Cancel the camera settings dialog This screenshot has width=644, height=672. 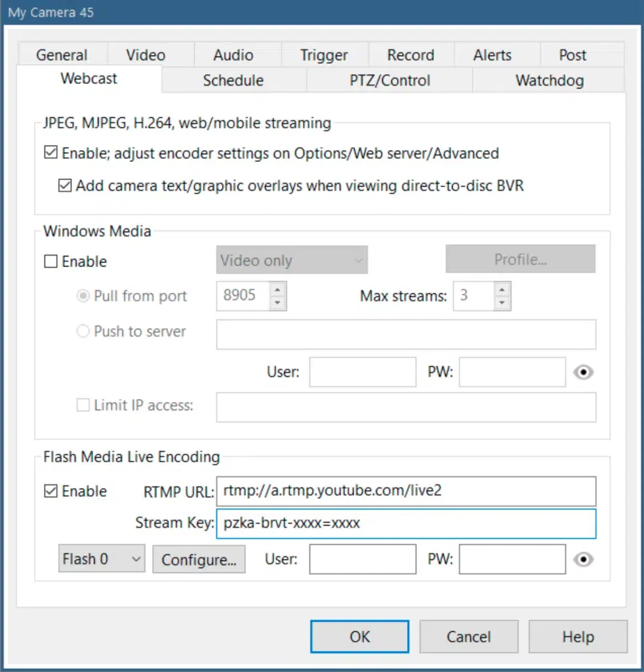point(468,637)
